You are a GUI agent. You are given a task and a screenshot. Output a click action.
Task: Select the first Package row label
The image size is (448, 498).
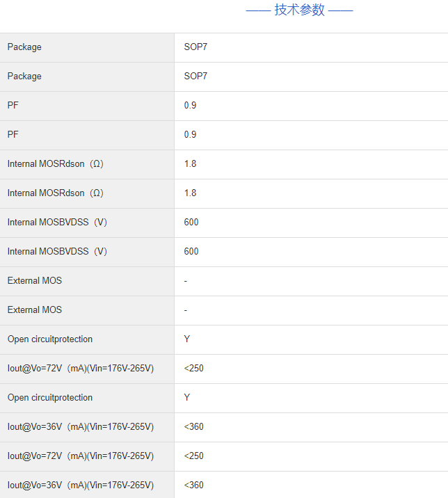point(24,47)
